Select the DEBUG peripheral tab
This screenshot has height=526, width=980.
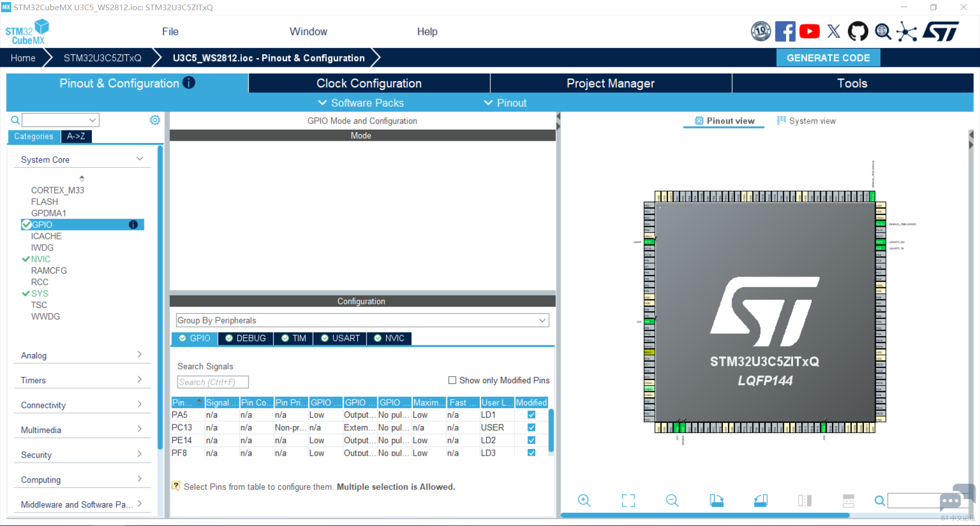point(246,338)
